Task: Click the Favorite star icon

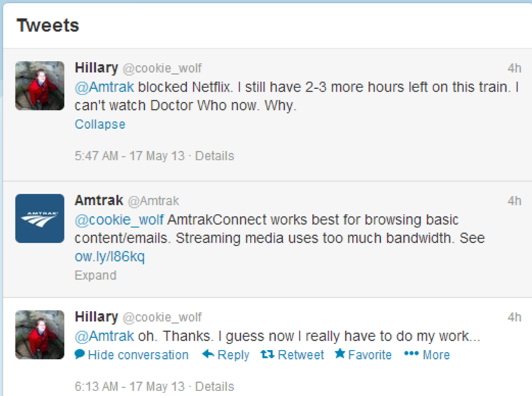Action: click(340, 354)
